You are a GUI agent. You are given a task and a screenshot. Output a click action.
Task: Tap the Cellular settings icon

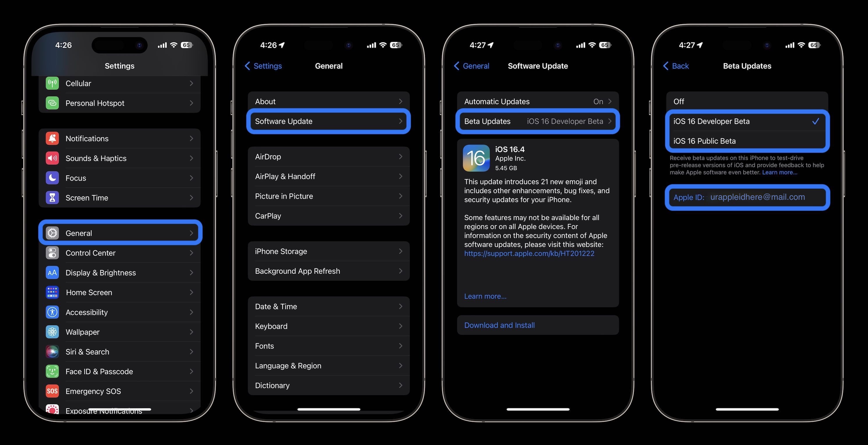52,82
